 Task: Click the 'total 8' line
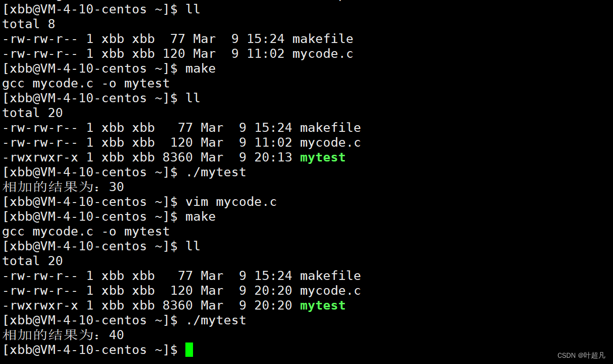(x=29, y=24)
